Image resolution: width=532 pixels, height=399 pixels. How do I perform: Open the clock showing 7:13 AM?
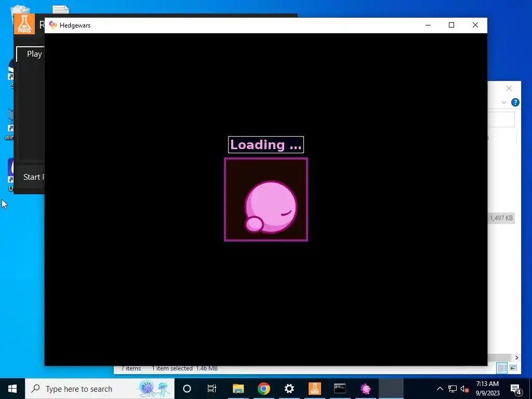click(x=487, y=389)
